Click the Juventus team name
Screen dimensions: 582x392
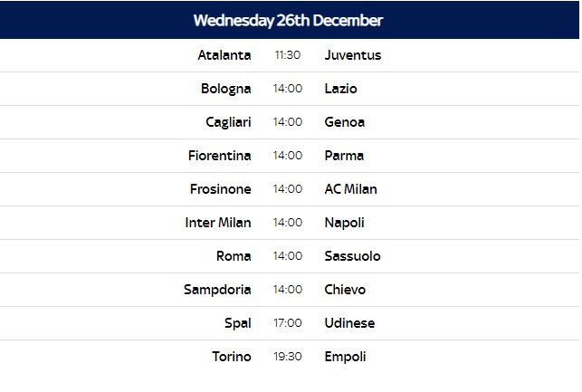(x=352, y=55)
